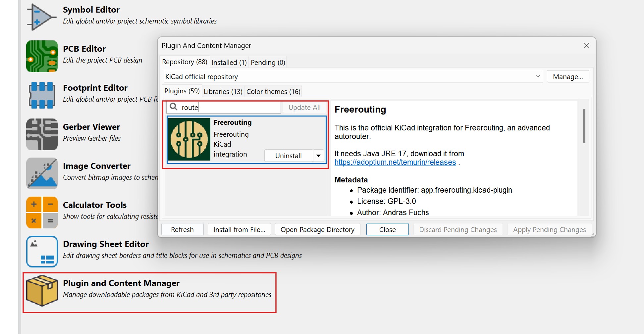
Task: Click the Drawing Sheet Editor title text
Action: (x=106, y=244)
